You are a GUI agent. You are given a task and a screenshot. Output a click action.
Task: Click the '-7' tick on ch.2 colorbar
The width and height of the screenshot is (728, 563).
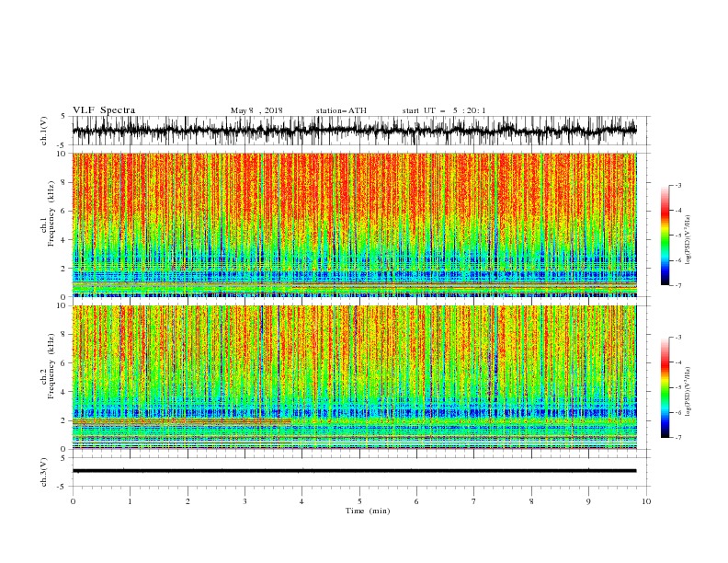click(x=678, y=438)
